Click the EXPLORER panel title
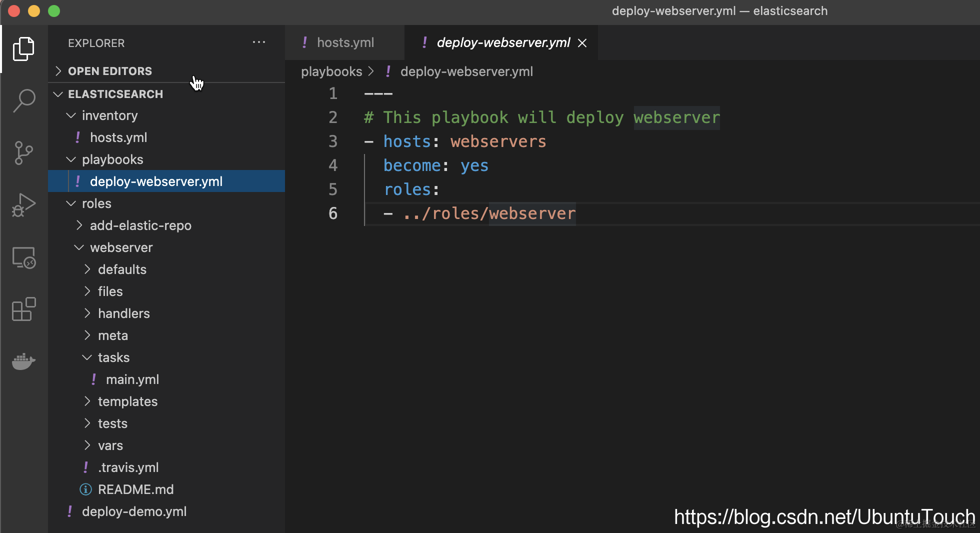The width and height of the screenshot is (980, 533). pyautogui.click(x=96, y=43)
